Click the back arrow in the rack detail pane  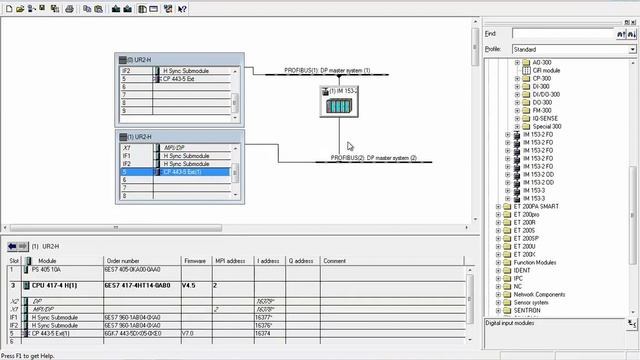click(x=12, y=246)
